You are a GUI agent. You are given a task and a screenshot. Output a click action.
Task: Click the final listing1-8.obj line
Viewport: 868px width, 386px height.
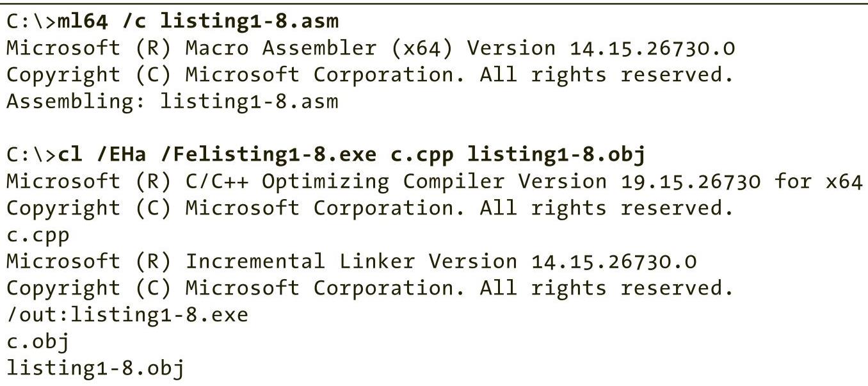coord(95,369)
